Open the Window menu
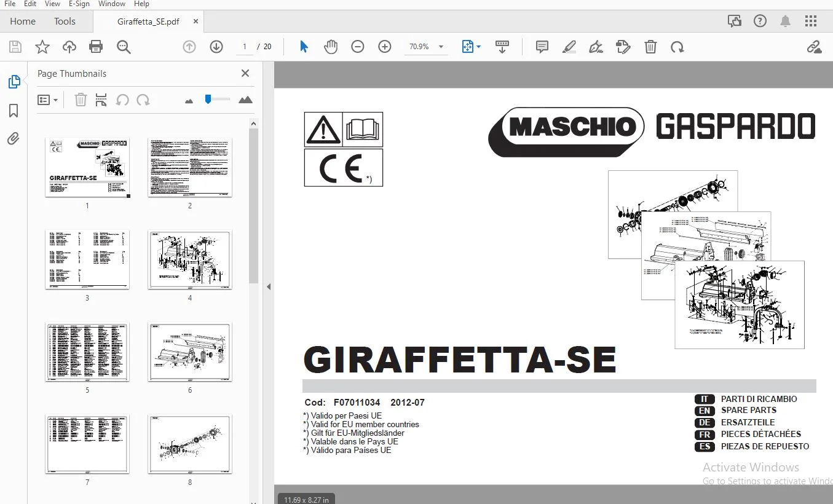Viewport: 833px width, 504px height. coord(112,4)
